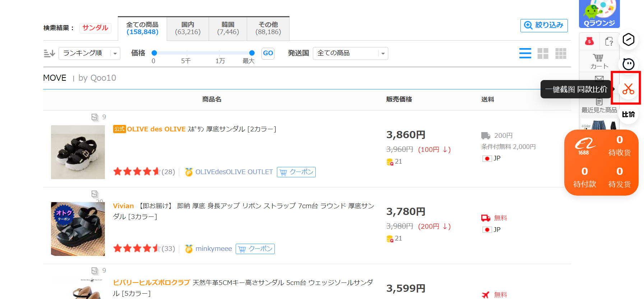Open the OLIVE des OLIVE sandal thumbnail
The width and height of the screenshot is (644, 299).
(78, 152)
